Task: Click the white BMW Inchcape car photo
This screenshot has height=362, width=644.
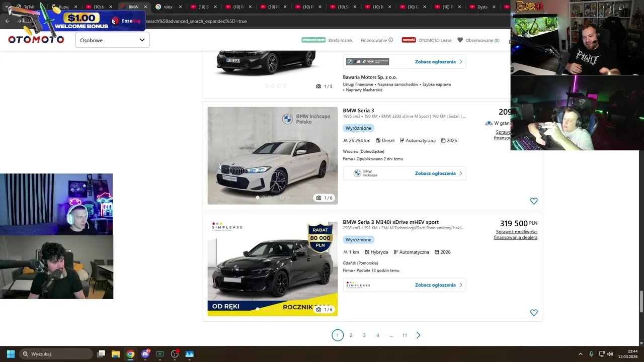Action: point(273,156)
